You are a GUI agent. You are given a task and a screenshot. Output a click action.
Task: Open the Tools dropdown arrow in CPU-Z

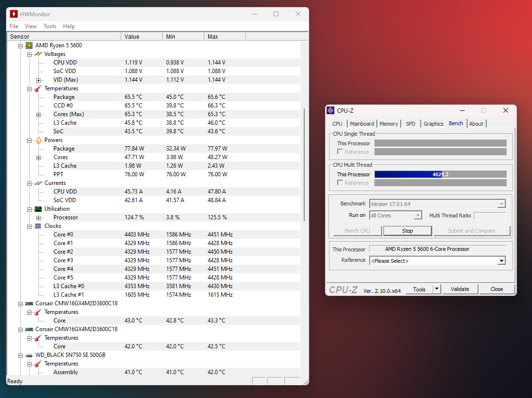point(436,289)
